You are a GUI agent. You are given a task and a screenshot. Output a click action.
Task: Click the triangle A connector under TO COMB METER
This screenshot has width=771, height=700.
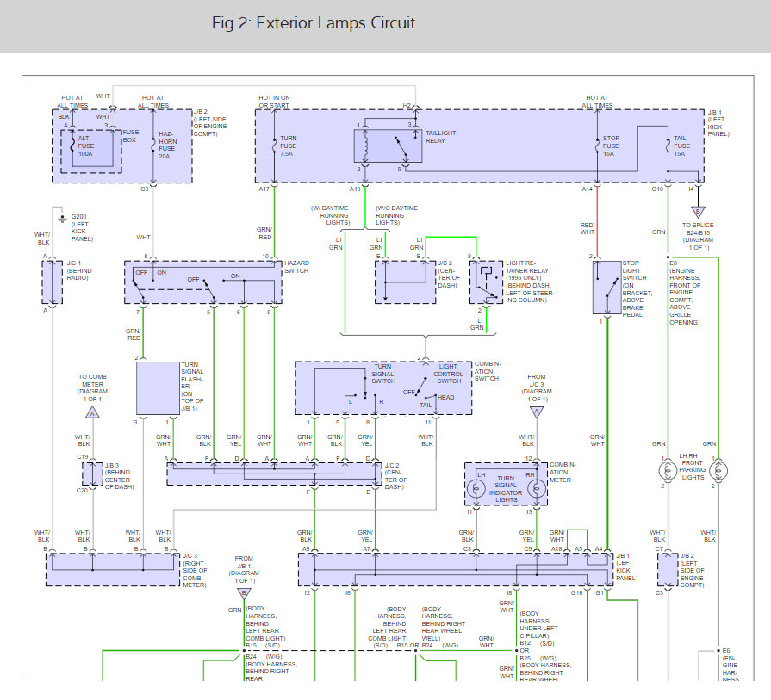[92, 412]
